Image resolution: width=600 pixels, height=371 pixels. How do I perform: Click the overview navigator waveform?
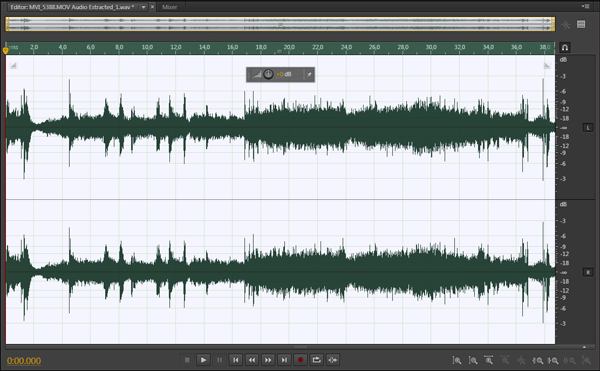[280, 24]
